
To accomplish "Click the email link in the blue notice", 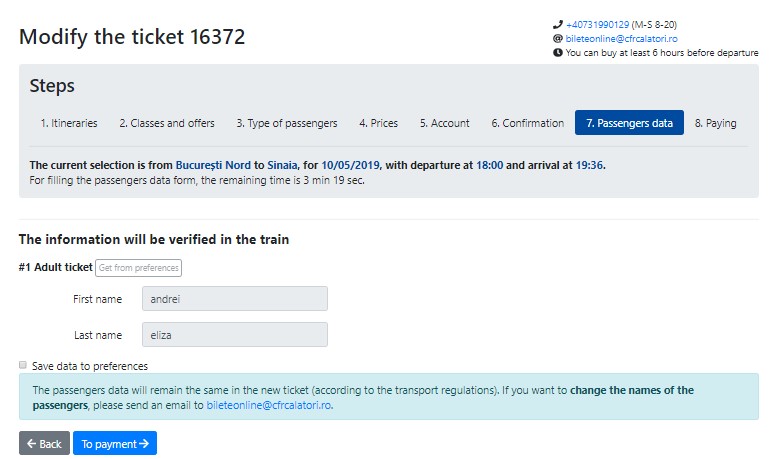I will pos(269,405).
